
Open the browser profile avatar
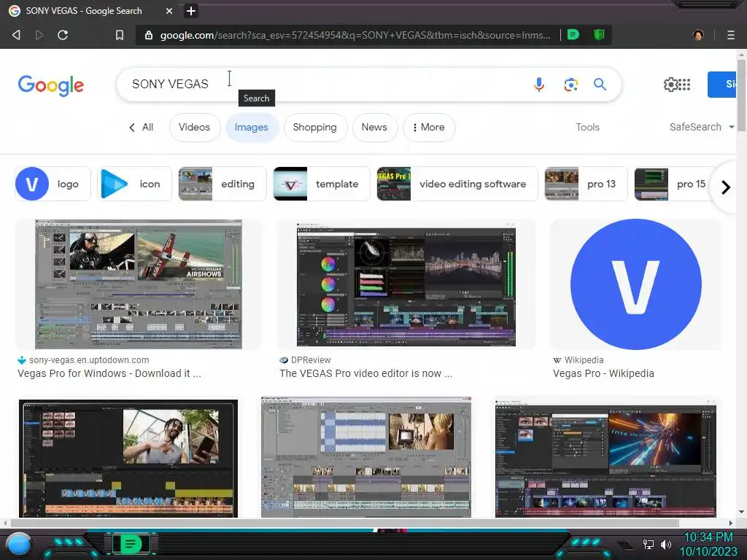[x=698, y=35]
